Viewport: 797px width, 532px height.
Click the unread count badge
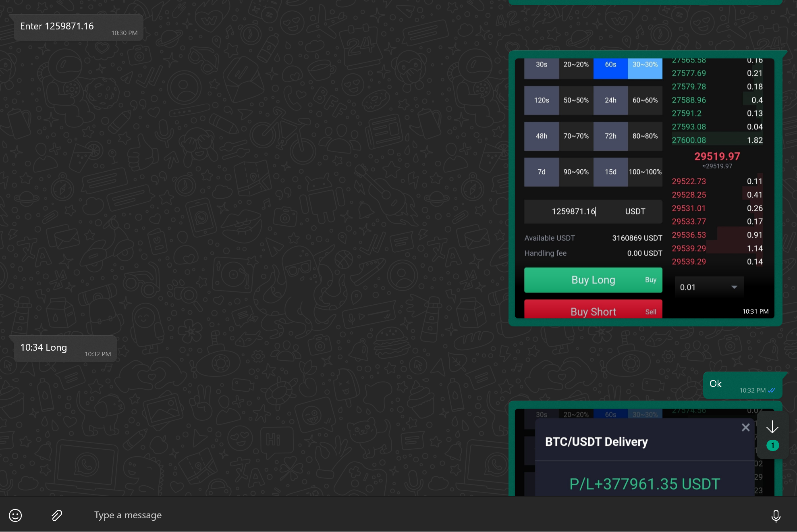click(x=772, y=445)
